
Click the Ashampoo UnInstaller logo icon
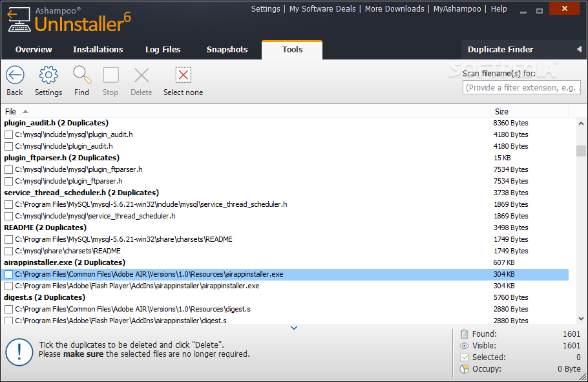19,19
